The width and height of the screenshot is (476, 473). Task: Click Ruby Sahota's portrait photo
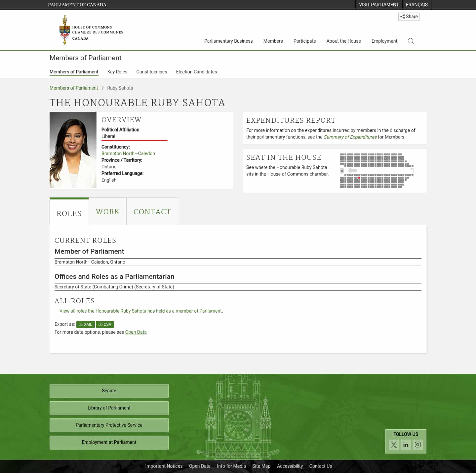(x=73, y=150)
